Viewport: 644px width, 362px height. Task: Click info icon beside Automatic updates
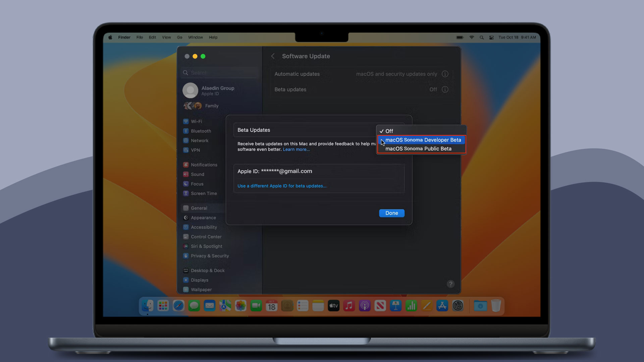coord(445,74)
